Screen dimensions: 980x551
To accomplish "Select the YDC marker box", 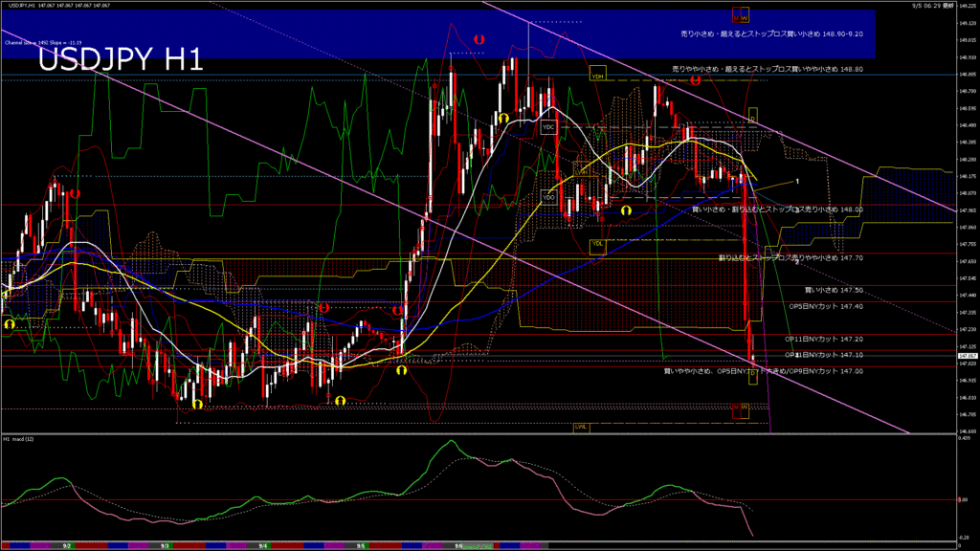I will point(548,127).
